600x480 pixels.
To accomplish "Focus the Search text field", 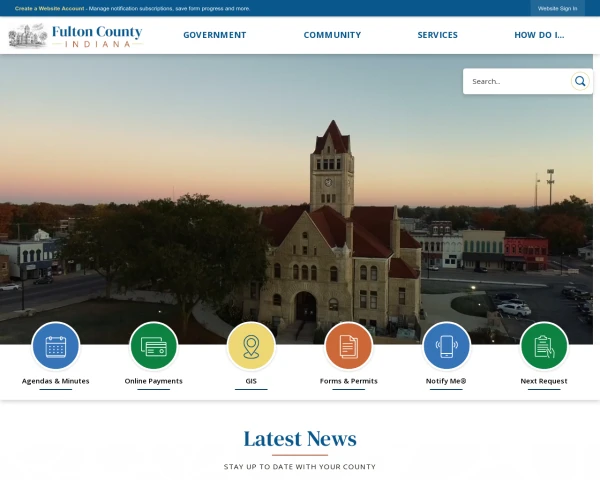I will 517,81.
